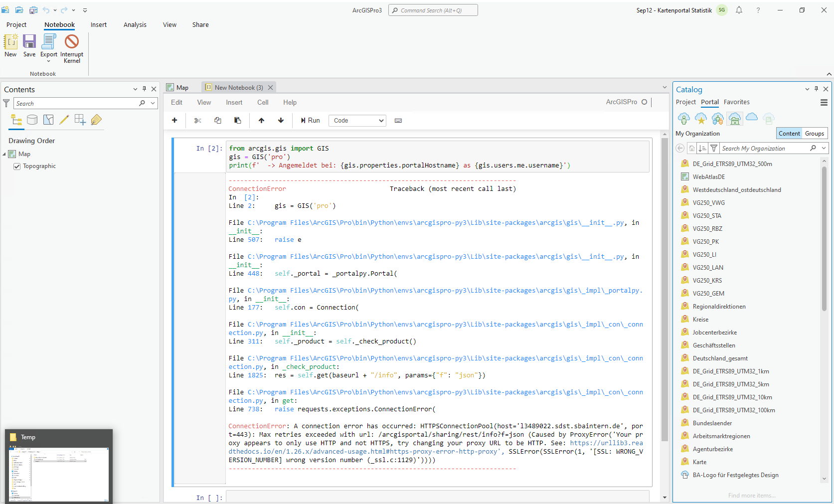Click the Save notebook button
This screenshot has height=504, width=834.
(x=29, y=45)
